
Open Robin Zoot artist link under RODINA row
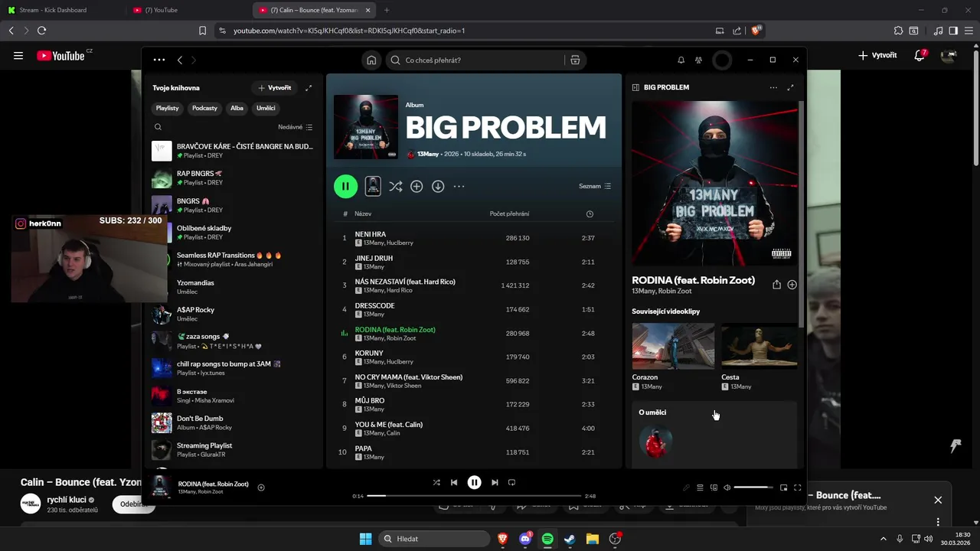click(401, 338)
